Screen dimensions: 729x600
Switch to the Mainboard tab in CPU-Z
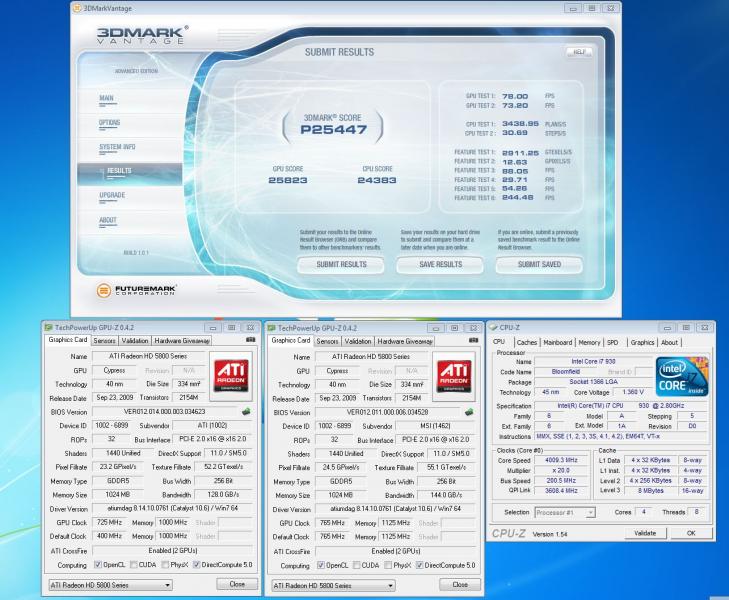click(x=557, y=342)
